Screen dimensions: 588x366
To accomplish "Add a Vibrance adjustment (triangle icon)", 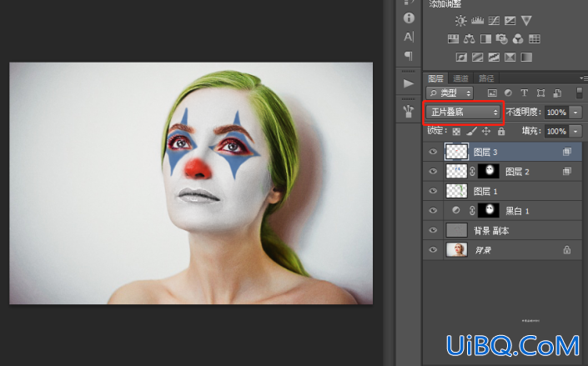I will [x=526, y=21].
